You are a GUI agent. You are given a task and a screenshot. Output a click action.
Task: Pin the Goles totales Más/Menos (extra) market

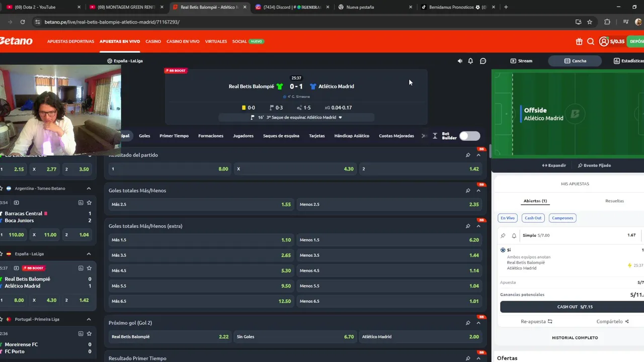468,226
